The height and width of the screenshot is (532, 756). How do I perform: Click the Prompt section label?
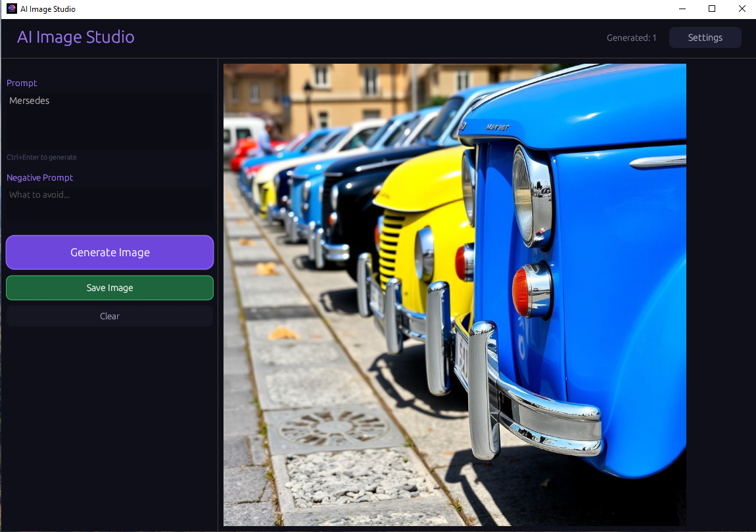click(22, 83)
